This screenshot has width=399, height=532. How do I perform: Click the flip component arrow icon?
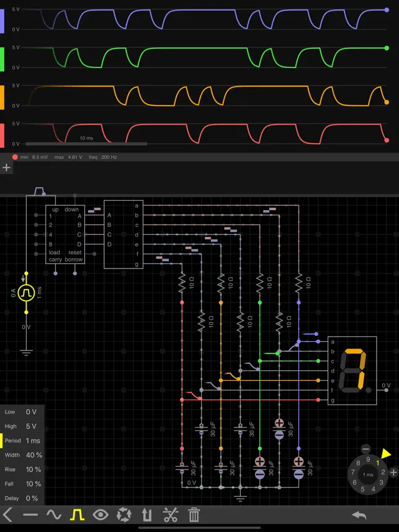click(147, 515)
